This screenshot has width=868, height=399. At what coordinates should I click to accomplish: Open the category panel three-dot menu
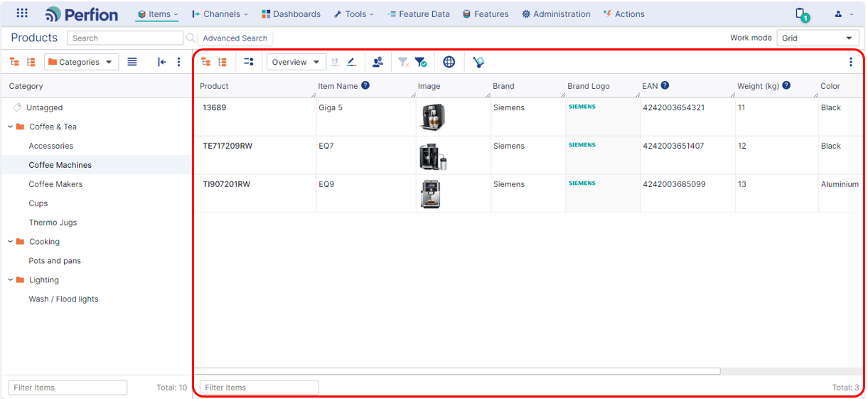[178, 62]
